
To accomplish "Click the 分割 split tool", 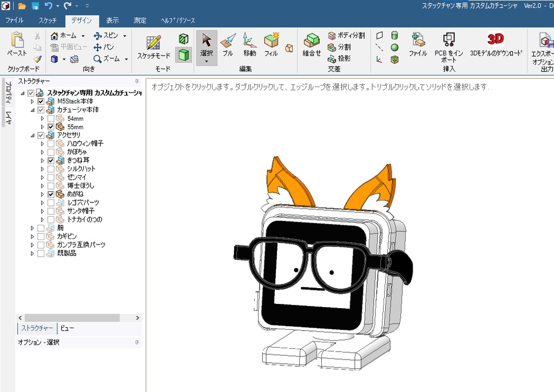I will [x=339, y=47].
